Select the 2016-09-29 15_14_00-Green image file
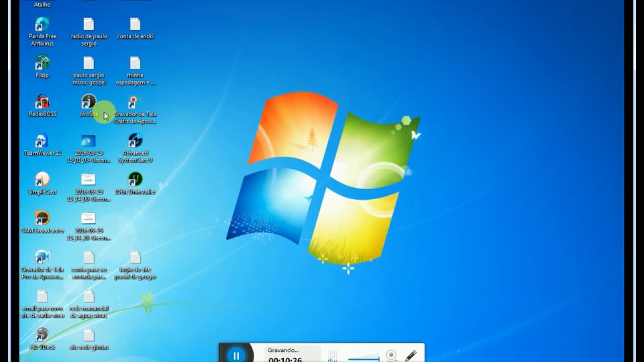This screenshot has height=362, width=644. coord(89,187)
